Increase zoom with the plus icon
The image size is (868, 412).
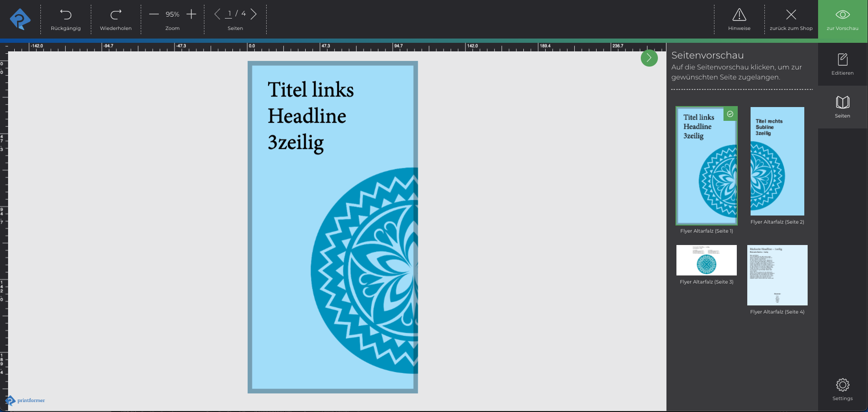pos(191,14)
